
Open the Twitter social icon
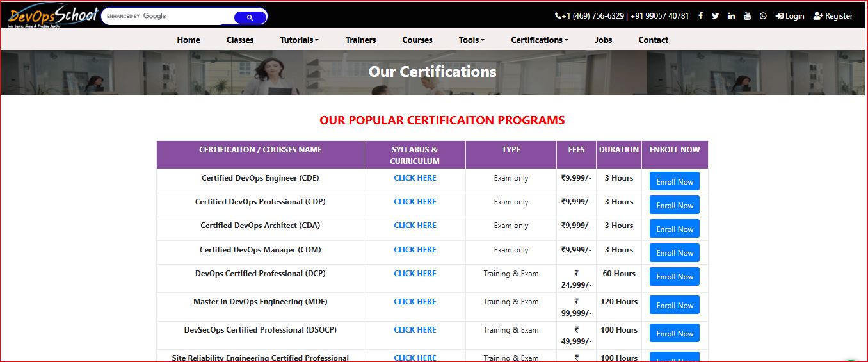pyautogui.click(x=716, y=16)
